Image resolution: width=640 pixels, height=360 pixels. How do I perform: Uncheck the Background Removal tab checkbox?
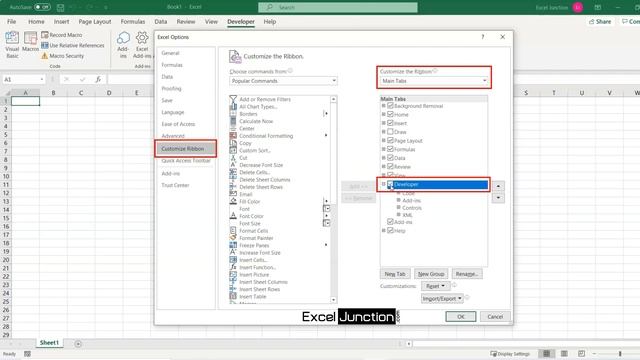pos(390,106)
